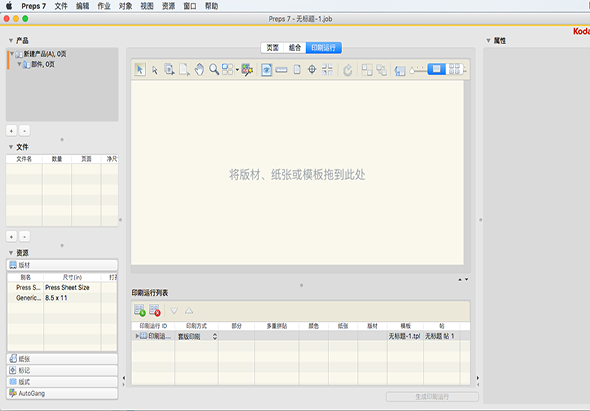590x411 pixels.
Task: Switch to the 页面 tab
Action: point(272,48)
